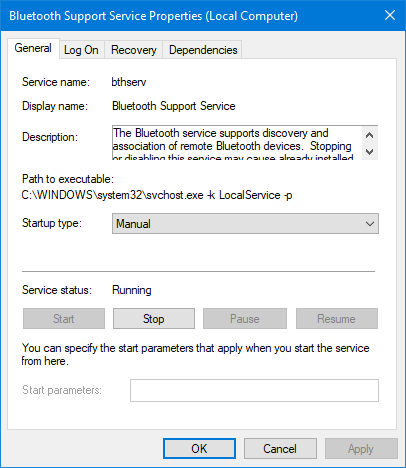Close the Bluetooth Support Service Properties dialog
Screen dimensions: 406x468
(x=390, y=15)
